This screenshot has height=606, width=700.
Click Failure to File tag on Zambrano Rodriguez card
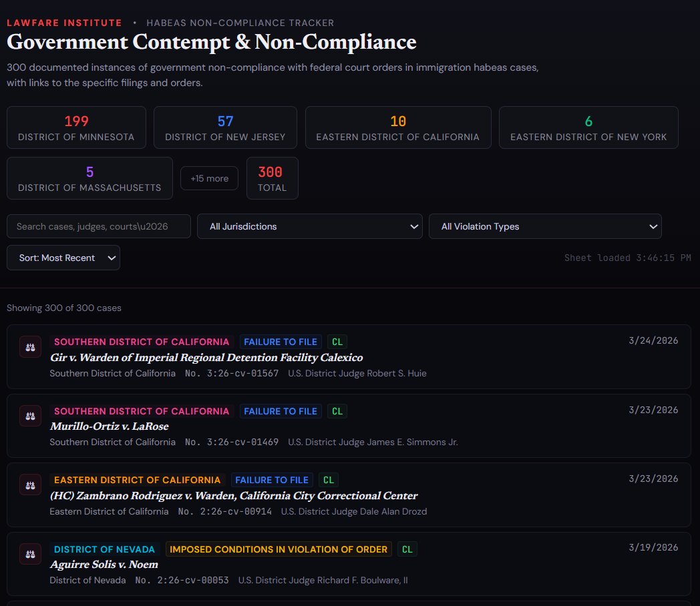click(272, 481)
